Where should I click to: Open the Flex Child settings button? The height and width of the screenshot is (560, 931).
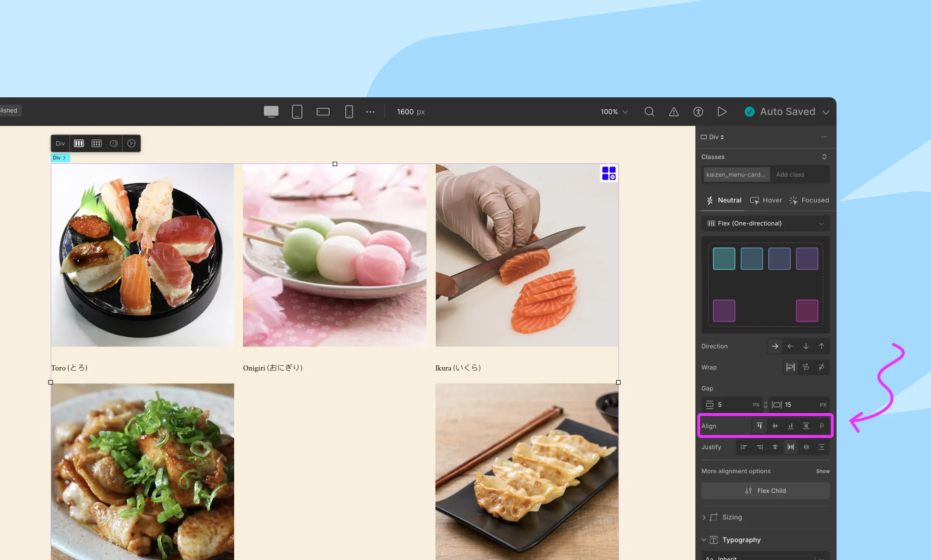(765, 491)
